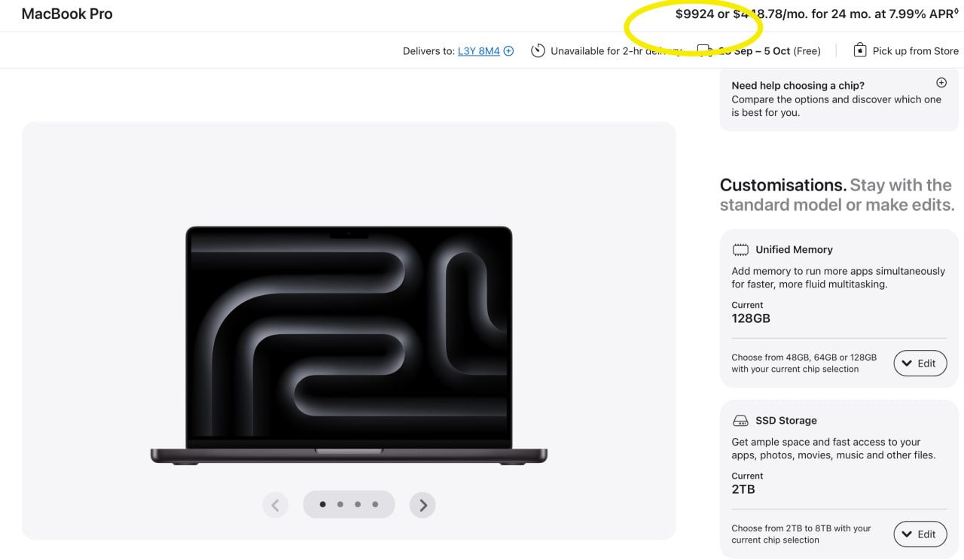964x560 pixels.
Task: Select the fourth gallery dot
Action: [375, 504]
